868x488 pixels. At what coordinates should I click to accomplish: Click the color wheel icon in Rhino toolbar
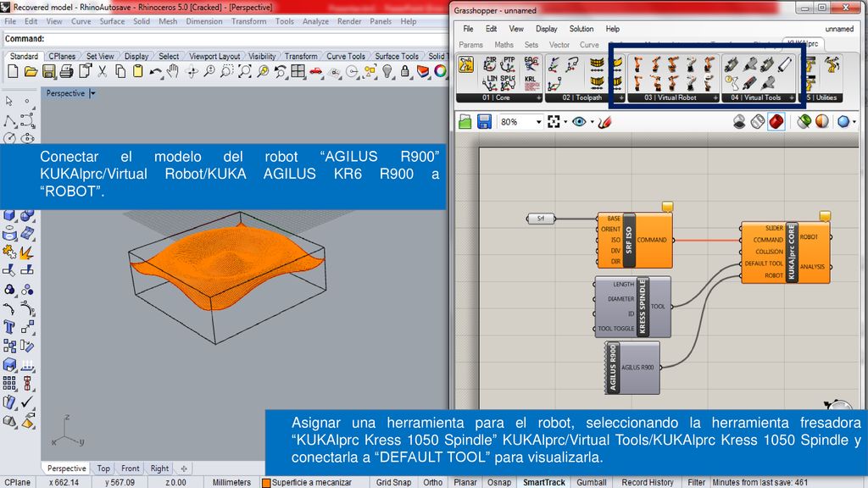pos(440,71)
